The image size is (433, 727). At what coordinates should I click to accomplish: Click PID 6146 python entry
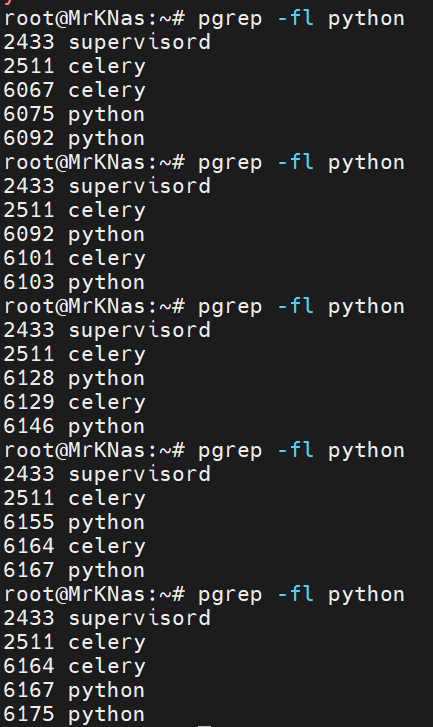click(74, 427)
